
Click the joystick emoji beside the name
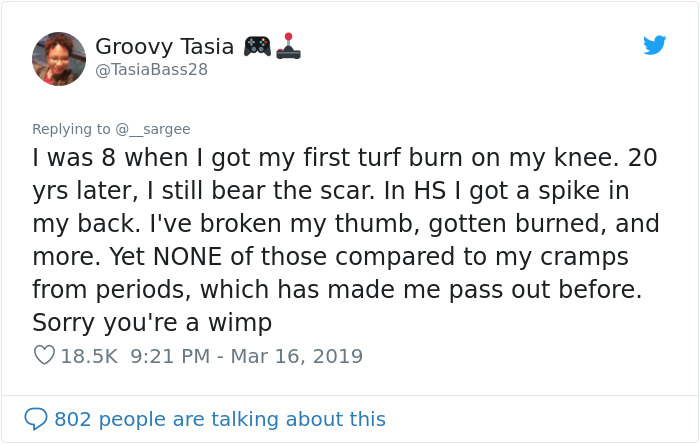[290, 46]
